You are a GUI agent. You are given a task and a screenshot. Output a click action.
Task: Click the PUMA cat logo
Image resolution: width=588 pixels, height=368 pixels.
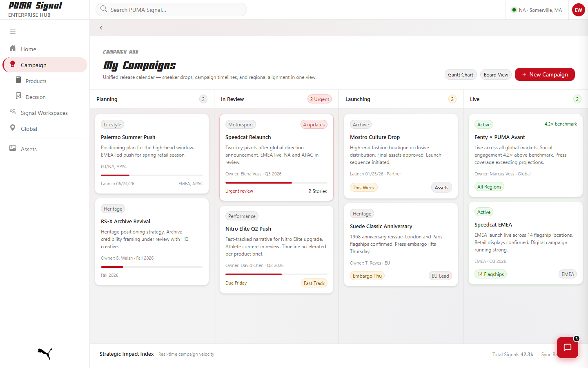point(45,354)
